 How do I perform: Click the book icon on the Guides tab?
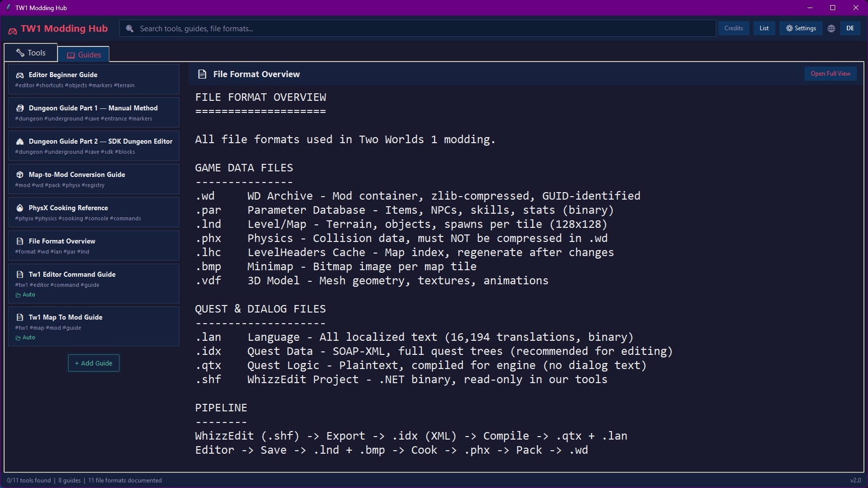(71, 55)
